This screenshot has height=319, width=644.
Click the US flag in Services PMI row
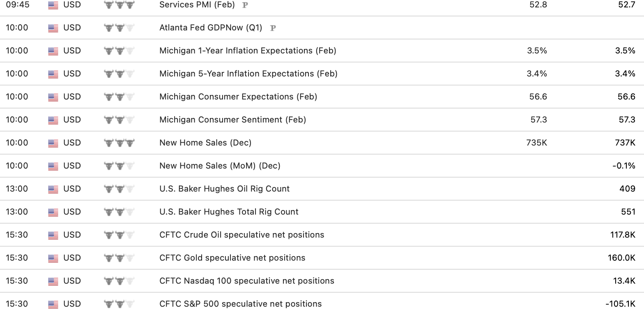coord(53,5)
